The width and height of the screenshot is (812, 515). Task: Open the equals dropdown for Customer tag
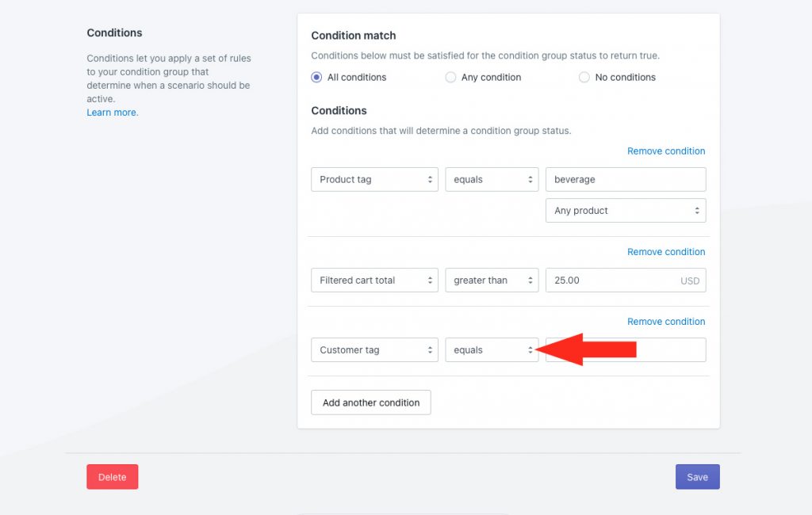tap(492, 350)
